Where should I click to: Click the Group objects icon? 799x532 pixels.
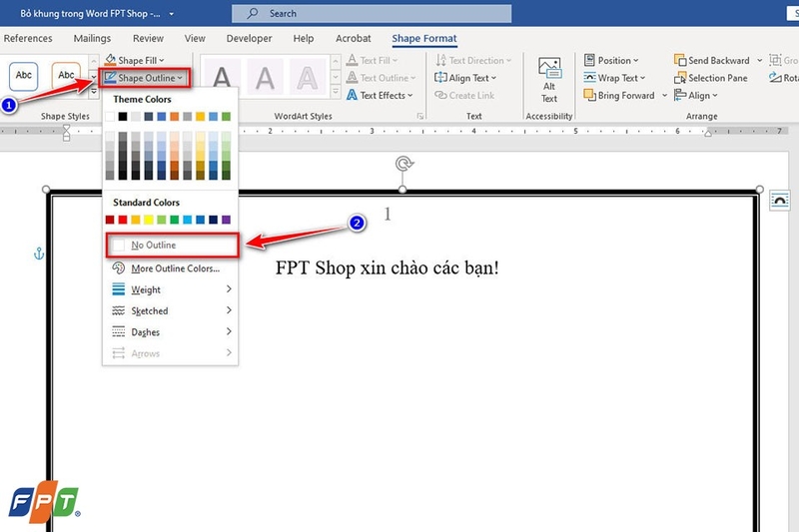coord(775,60)
